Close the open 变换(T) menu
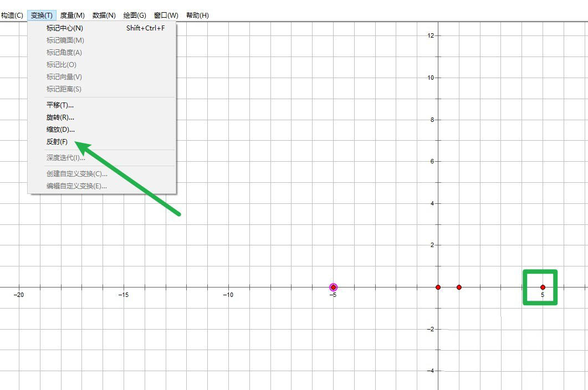Image resolution: width=588 pixels, height=390 pixels. pos(42,16)
